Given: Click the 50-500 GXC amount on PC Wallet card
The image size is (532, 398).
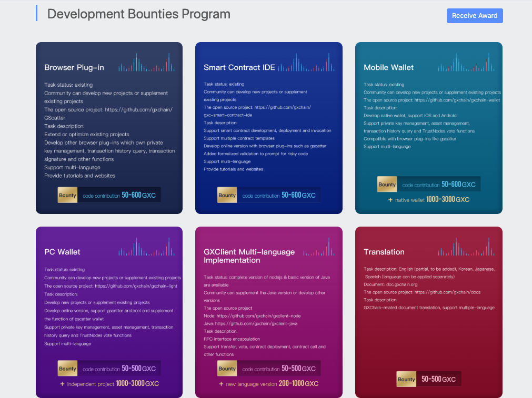Looking at the screenshot, I should click(x=139, y=369).
